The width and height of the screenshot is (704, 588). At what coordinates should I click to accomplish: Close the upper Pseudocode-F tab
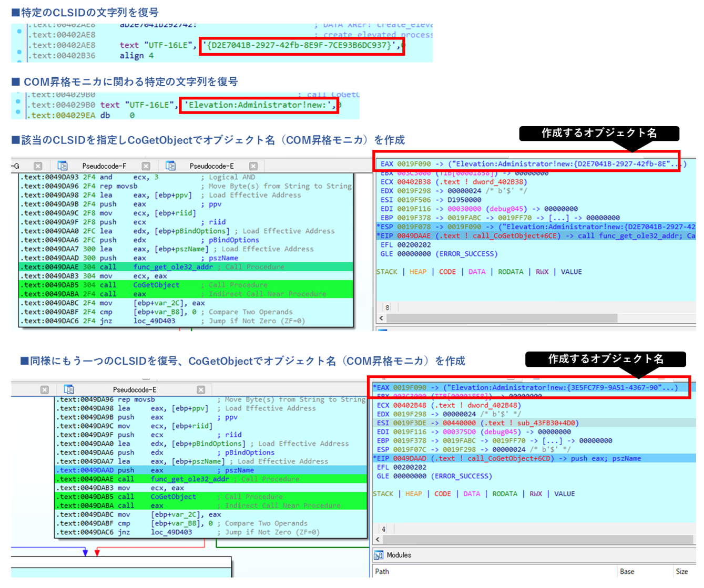click(x=146, y=166)
